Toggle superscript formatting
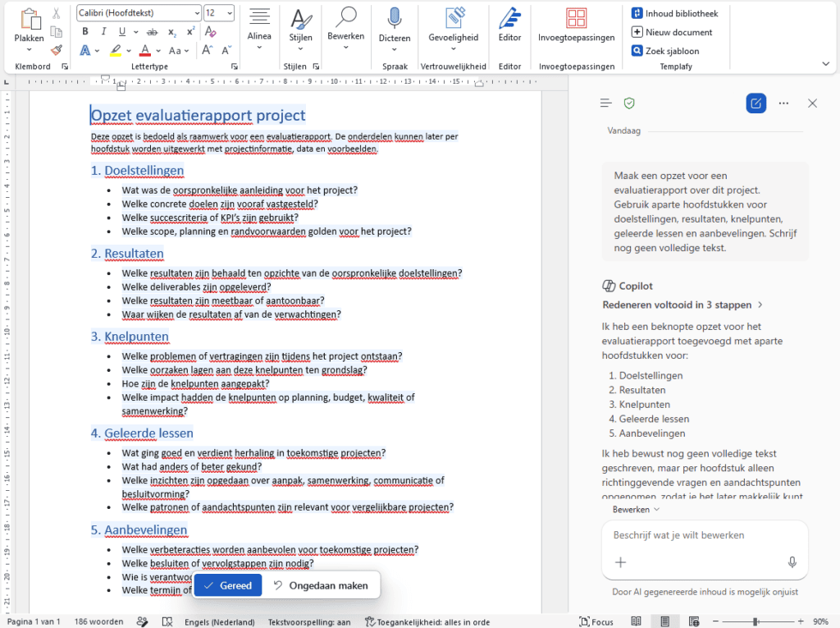Screen dimensions: 840x628 pos(190,32)
